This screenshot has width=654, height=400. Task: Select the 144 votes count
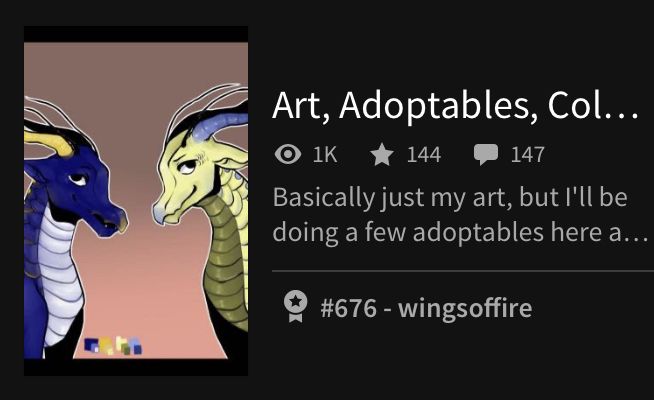[x=424, y=155]
